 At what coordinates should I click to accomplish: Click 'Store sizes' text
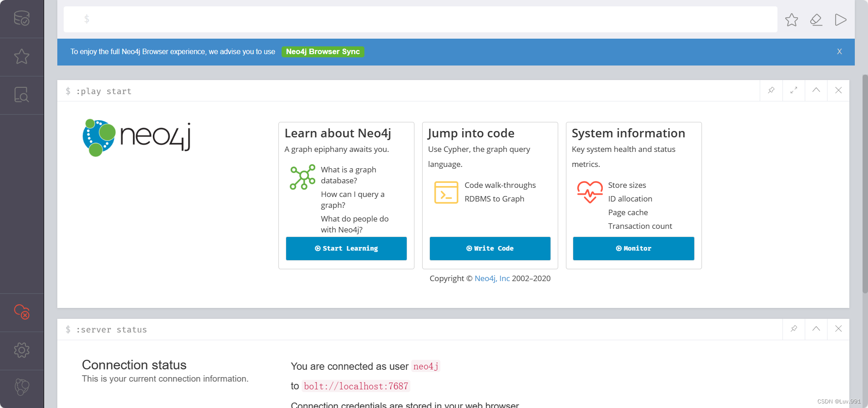point(627,185)
